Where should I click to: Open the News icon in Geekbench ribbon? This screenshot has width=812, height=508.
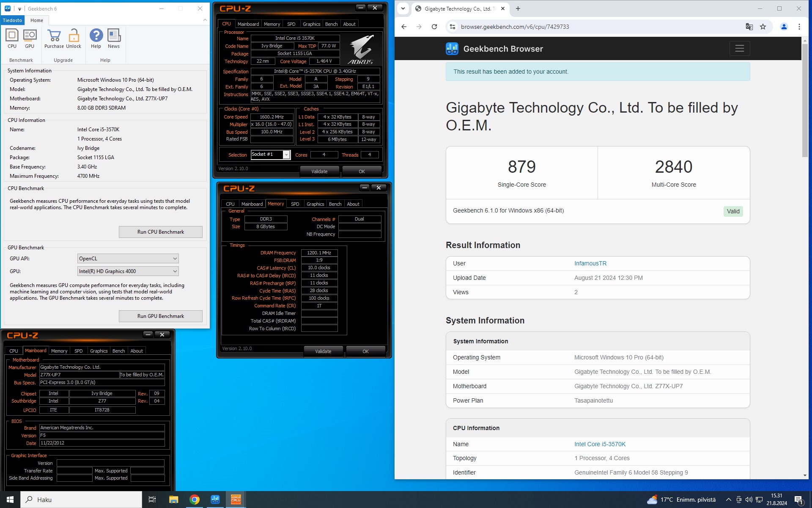[114, 39]
